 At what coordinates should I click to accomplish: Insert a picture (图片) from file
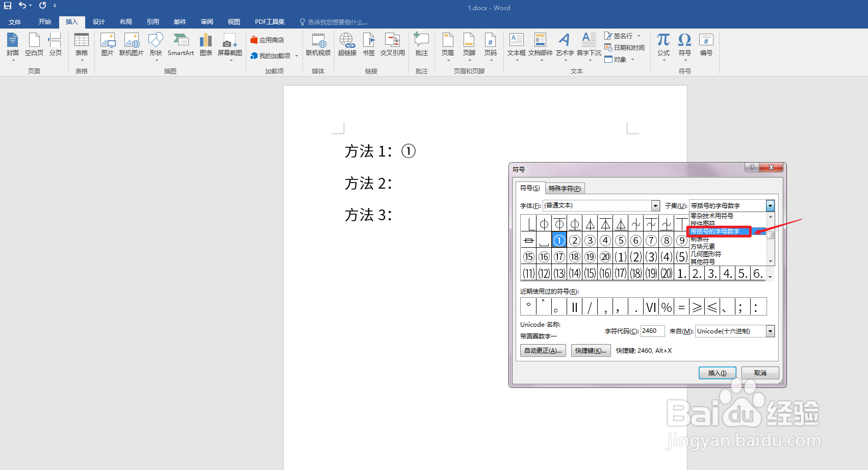pos(108,45)
